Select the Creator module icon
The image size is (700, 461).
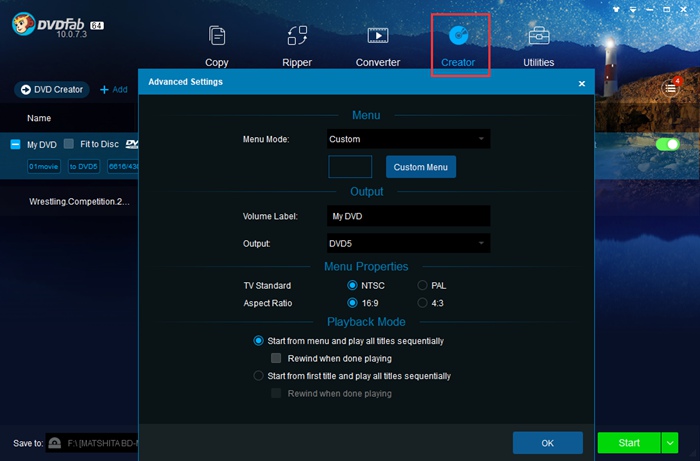coord(458,37)
